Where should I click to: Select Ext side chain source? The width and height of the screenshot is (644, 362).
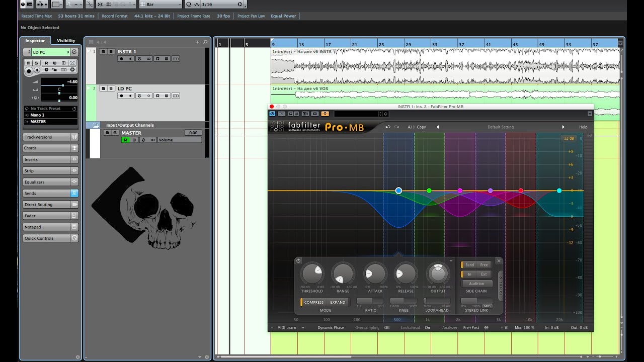click(x=484, y=274)
